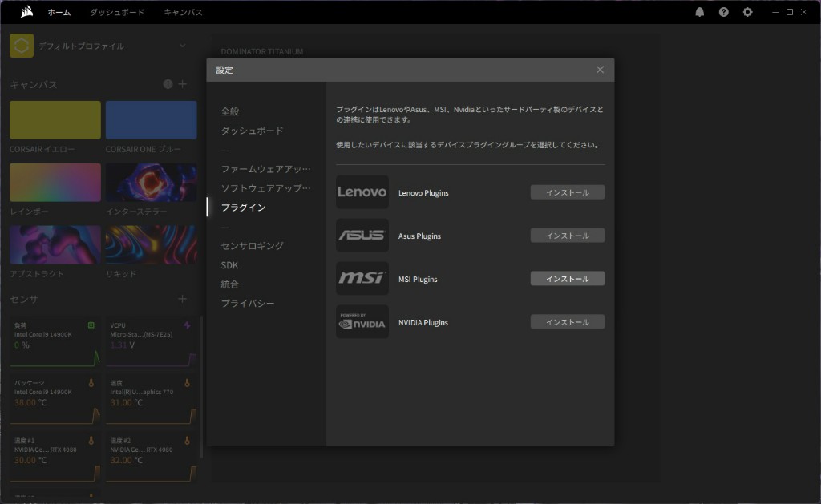Screen dimensions: 821x504
Task: Install Lenovo Plugins
Action: (568, 192)
